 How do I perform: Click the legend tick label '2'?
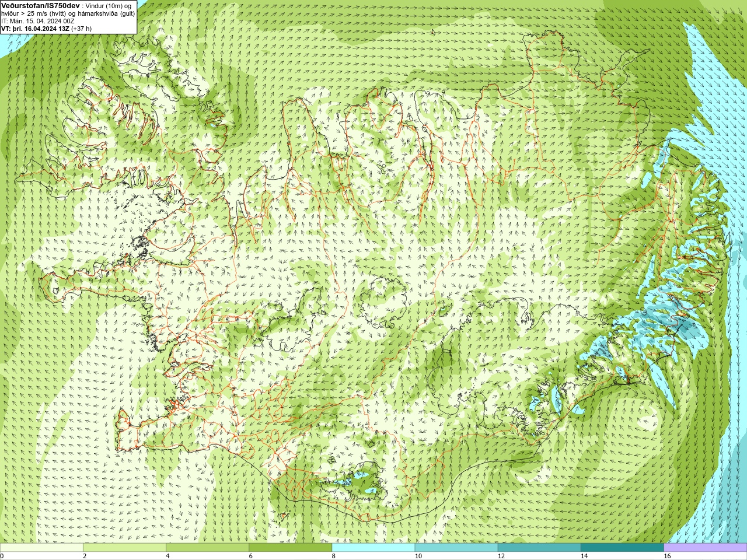point(85,556)
